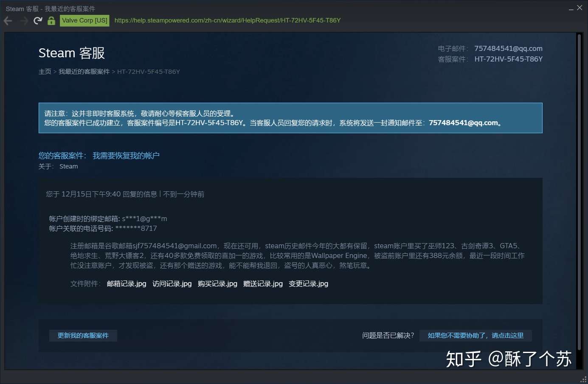
Task: Click email 757484541@qq.com in header
Action: pos(508,49)
